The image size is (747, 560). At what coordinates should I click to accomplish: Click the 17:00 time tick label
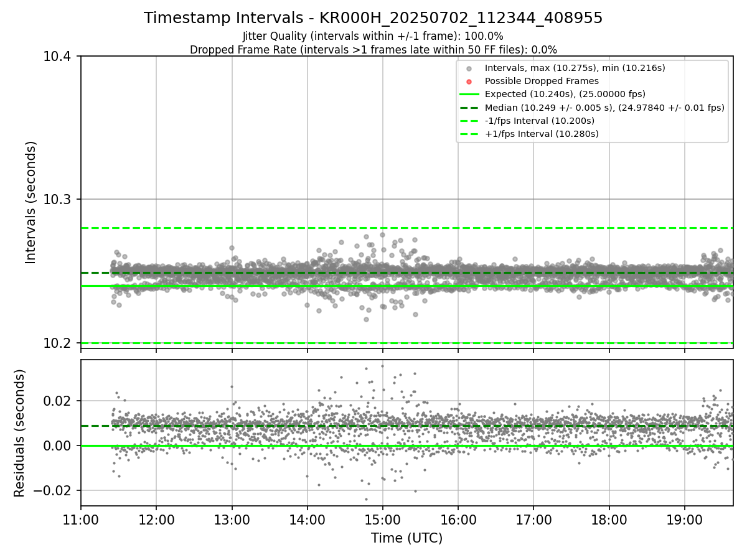pos(534,519)
